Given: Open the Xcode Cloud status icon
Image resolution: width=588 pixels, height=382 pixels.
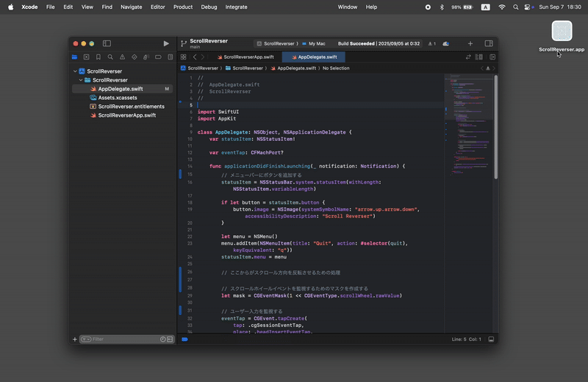Looking at the screenshot, I should tap(446, 43).
